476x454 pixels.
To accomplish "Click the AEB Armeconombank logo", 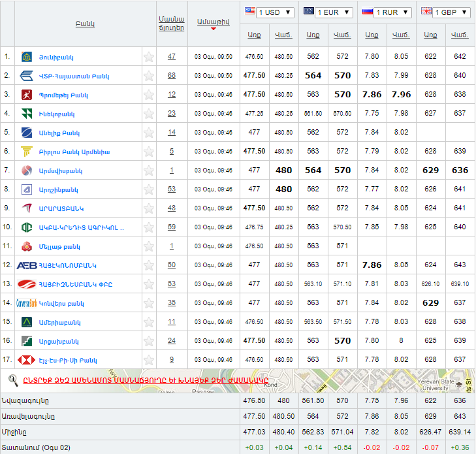I will point(26,265).
